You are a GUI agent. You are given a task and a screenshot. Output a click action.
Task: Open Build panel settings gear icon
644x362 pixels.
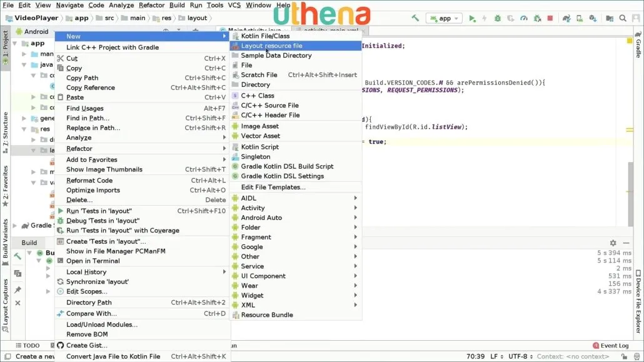coord(613,243)
